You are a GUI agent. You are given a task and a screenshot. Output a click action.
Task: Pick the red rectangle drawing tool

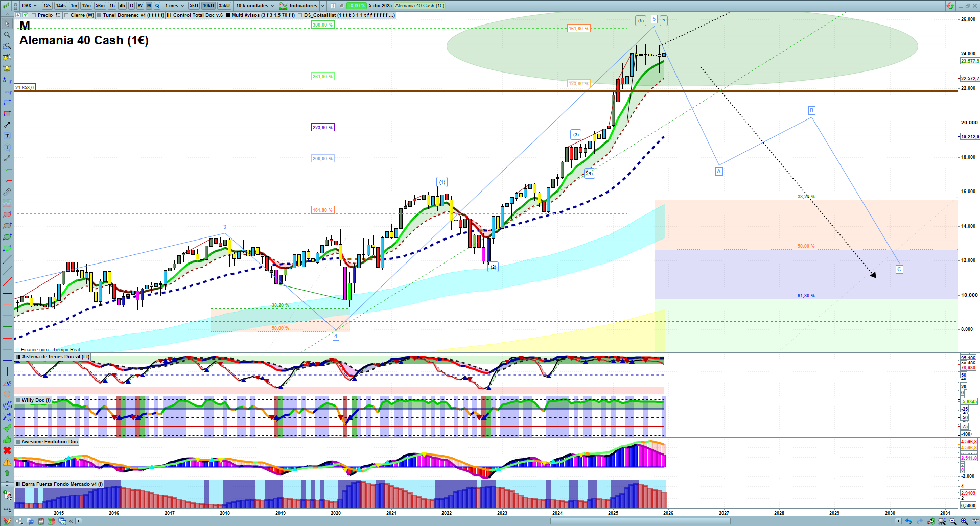pos(7,113)
